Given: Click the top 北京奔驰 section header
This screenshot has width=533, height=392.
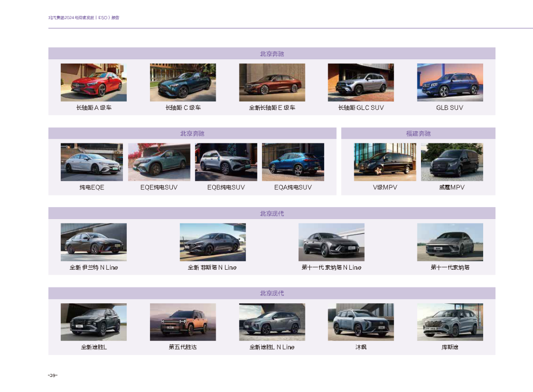Looking at the screenshot, I should click(271, 54).
